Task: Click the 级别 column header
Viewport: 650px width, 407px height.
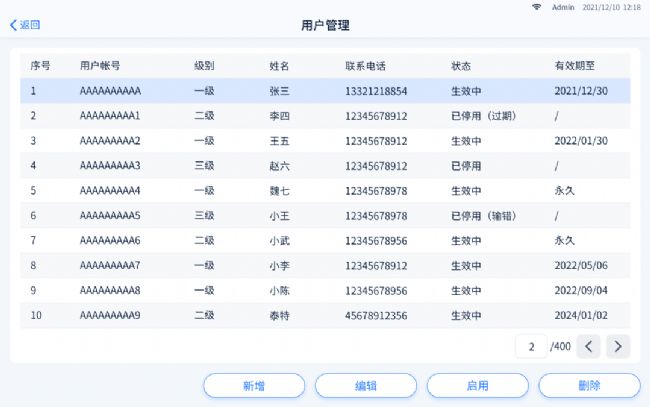Action: pos(204,66)
